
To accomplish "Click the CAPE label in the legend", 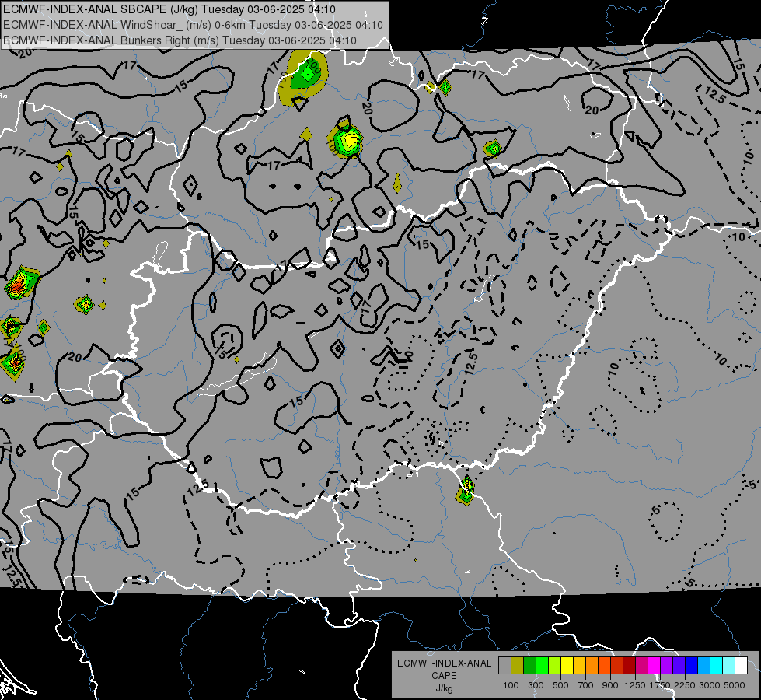I will [x=444, y=676].
